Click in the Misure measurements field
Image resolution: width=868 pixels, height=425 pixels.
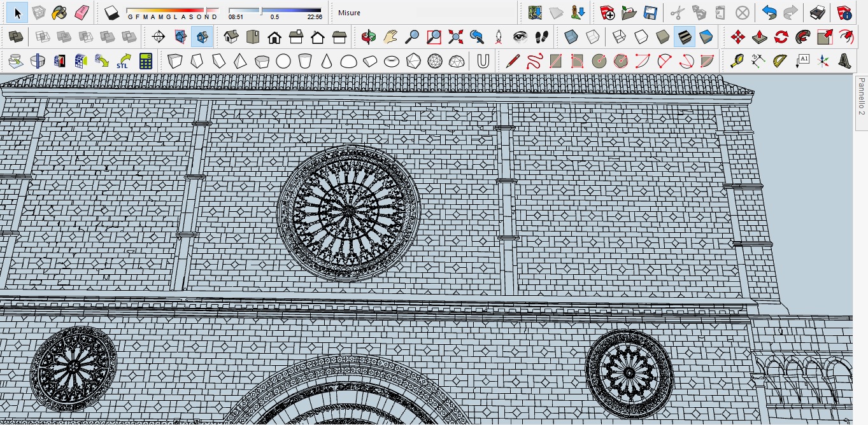(x=425, y=13)
